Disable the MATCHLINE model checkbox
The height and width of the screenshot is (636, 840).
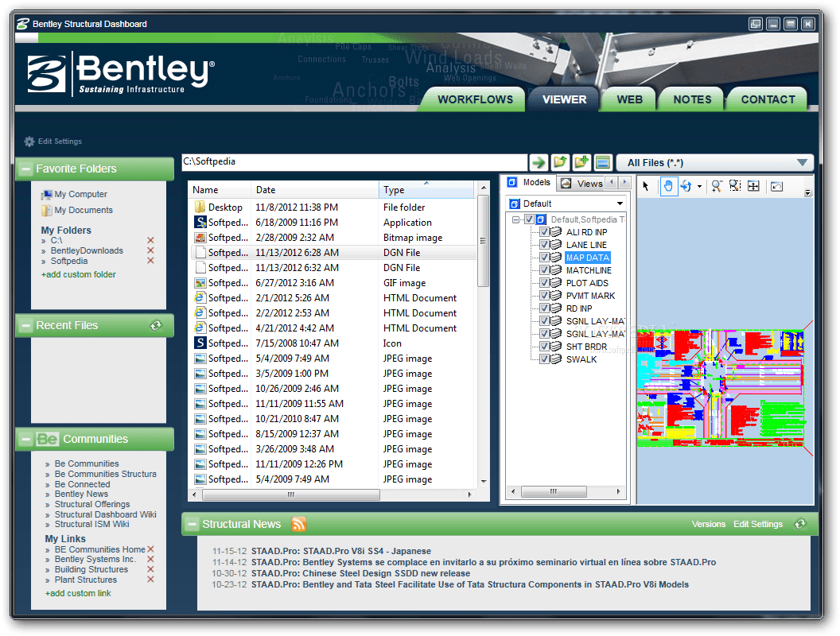pos(542,270)
